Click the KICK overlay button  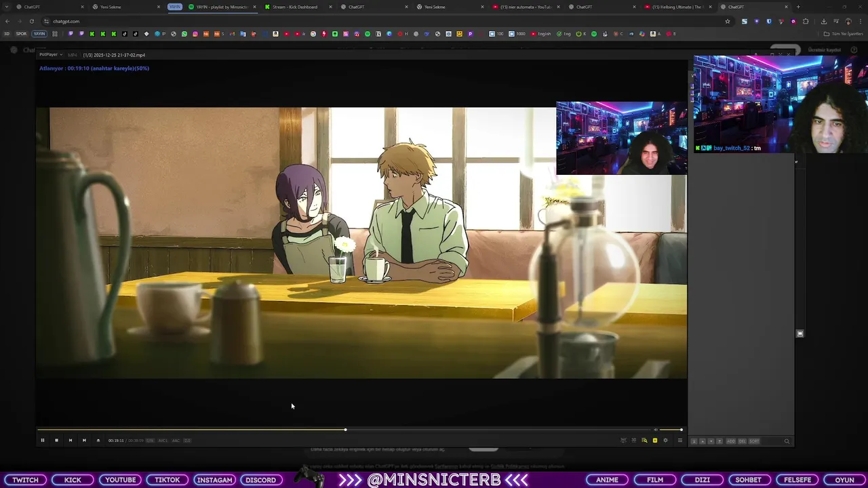point(73,480)
